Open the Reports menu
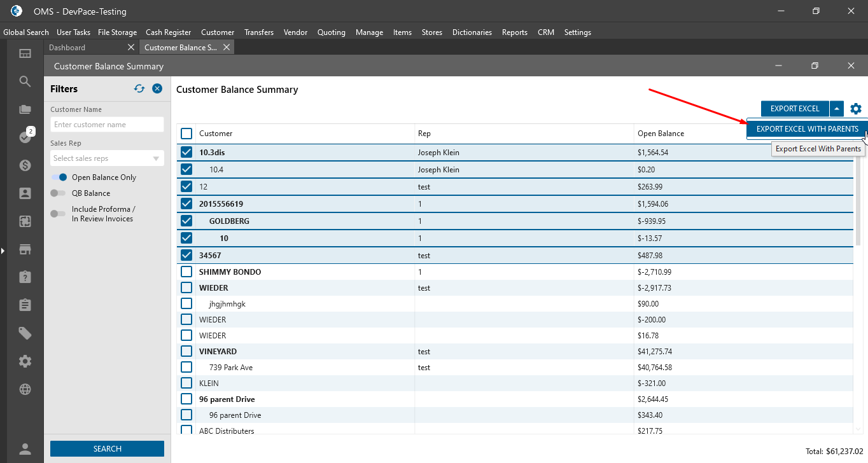 point(514,32)
